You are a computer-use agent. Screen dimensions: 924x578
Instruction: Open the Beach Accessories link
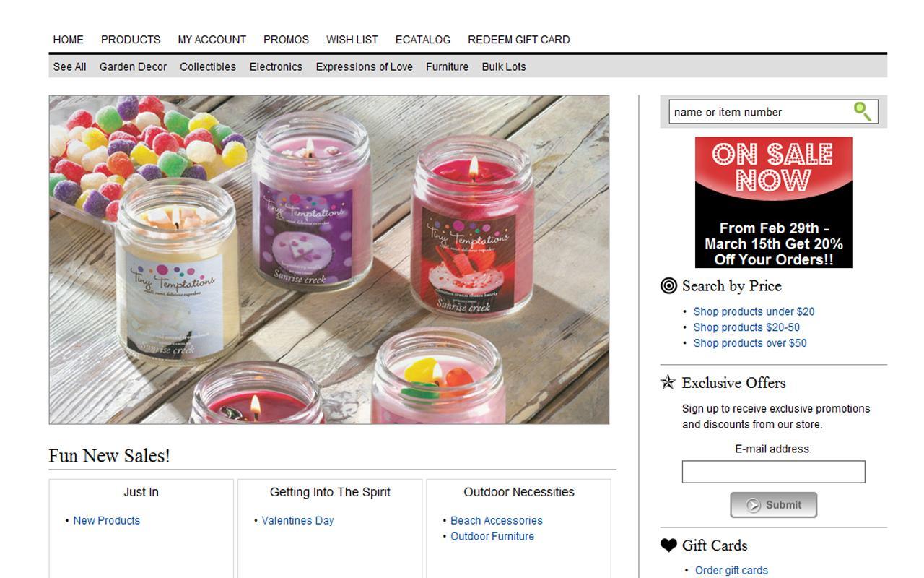click(x=497, y=520)
